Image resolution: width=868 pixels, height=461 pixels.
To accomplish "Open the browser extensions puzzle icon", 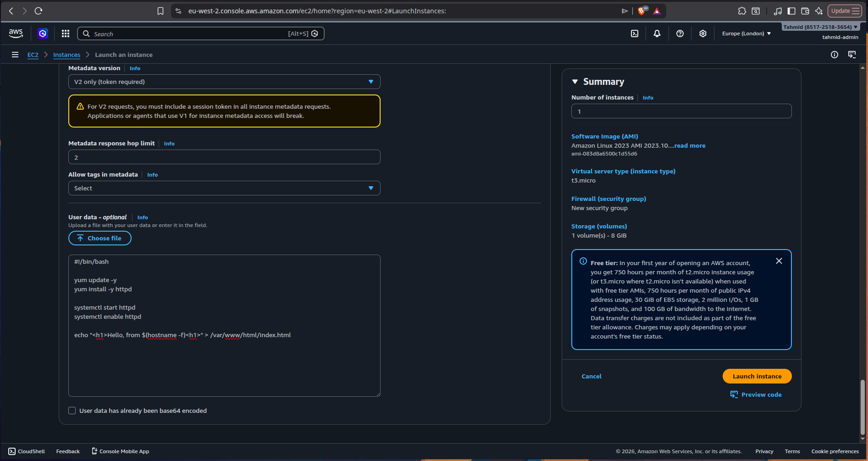I will pyautogui.click(x=742, y=11).
